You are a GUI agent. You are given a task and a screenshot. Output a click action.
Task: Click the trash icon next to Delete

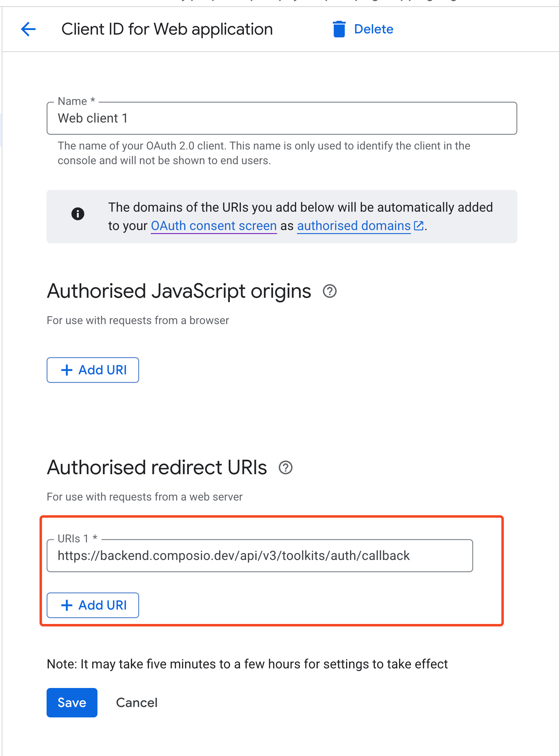[x=339, y=29]
